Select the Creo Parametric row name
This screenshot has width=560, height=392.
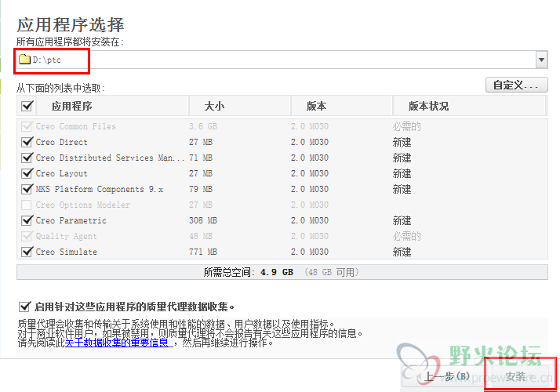pyautogui.click(x=71, y=220)
